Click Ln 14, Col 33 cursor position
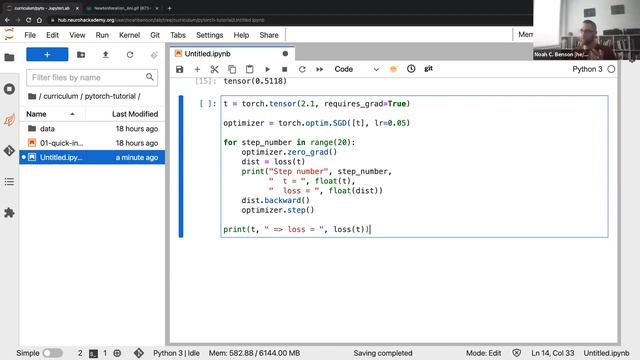The width and height of the screenshot is (640, 360). [552, 353]
